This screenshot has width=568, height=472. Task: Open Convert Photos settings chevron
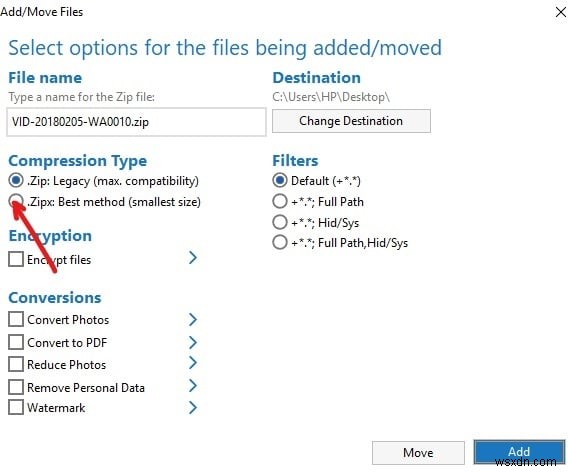click(x=193, y=319)
